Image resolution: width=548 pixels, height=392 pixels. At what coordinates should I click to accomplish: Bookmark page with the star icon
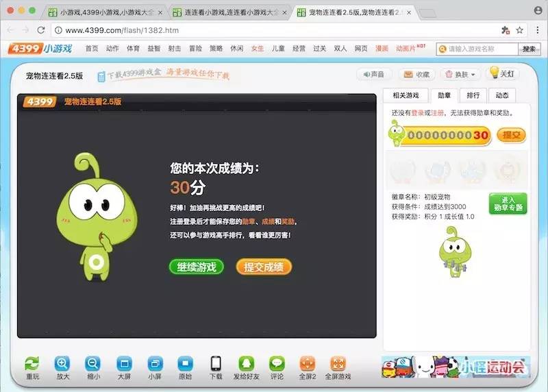[520, 30]
